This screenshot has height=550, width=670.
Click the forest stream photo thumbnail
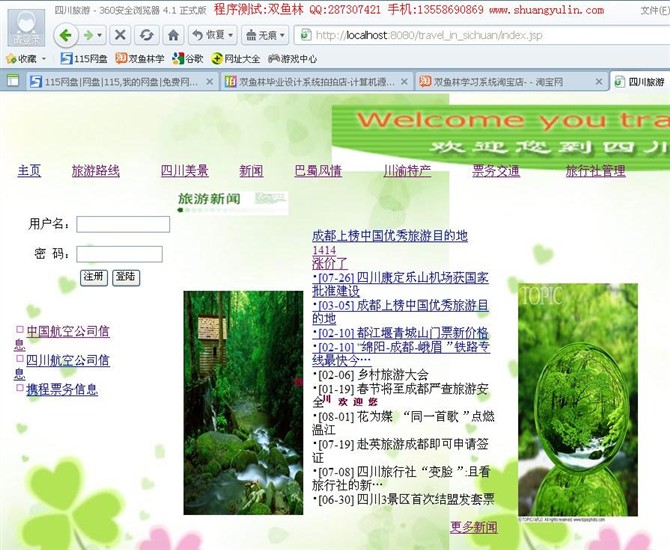click(243, 403)
